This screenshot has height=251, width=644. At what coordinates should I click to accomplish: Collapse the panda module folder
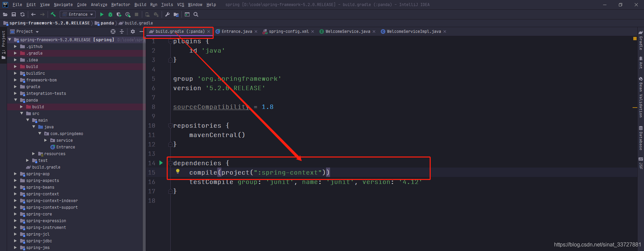pyautogui.click(x=15, y=100)
